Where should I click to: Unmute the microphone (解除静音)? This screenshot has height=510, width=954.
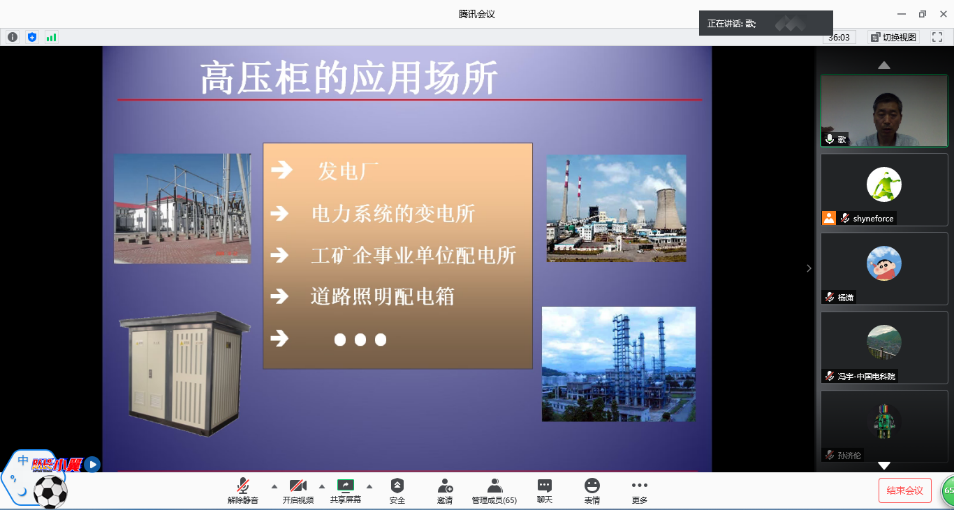pos(242,489)
